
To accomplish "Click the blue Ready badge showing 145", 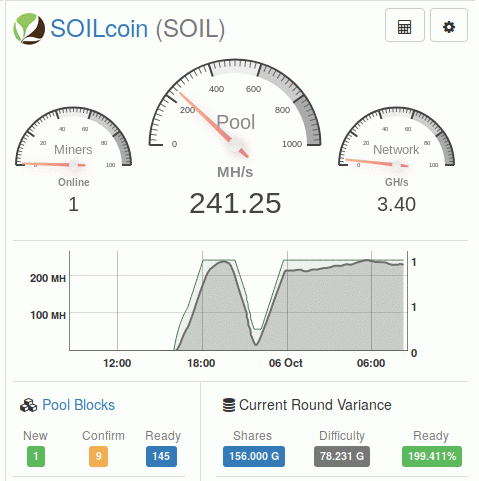I will point(161,456).
